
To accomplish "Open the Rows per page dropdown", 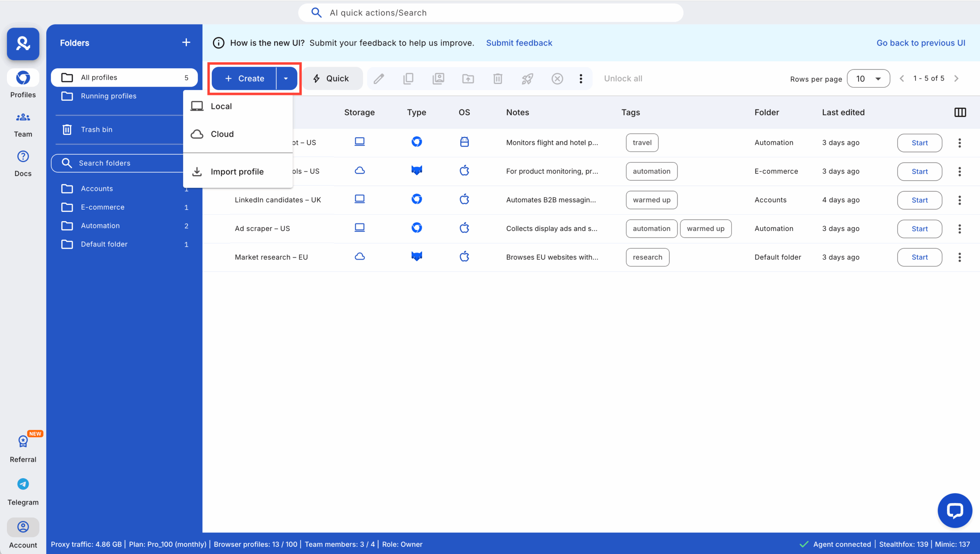I will 868,78.
